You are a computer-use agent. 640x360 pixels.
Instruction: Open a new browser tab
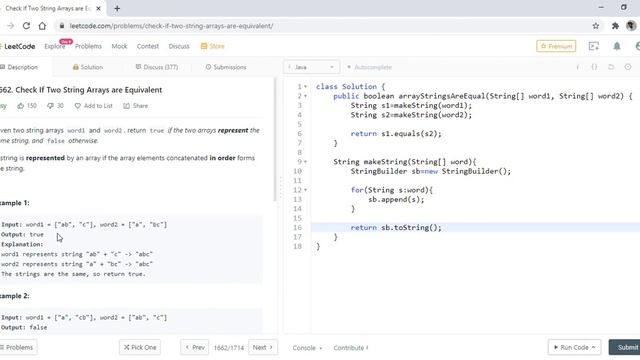click(117, 8)
